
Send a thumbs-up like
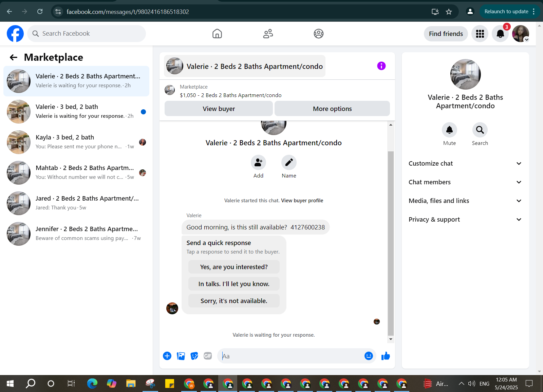click(x=386, y=356)
